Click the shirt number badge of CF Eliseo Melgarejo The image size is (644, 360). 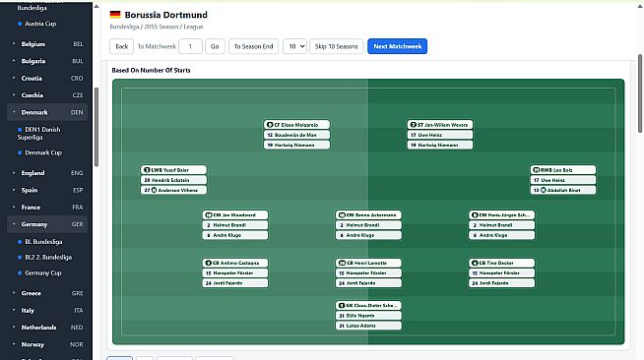(270, 125)
